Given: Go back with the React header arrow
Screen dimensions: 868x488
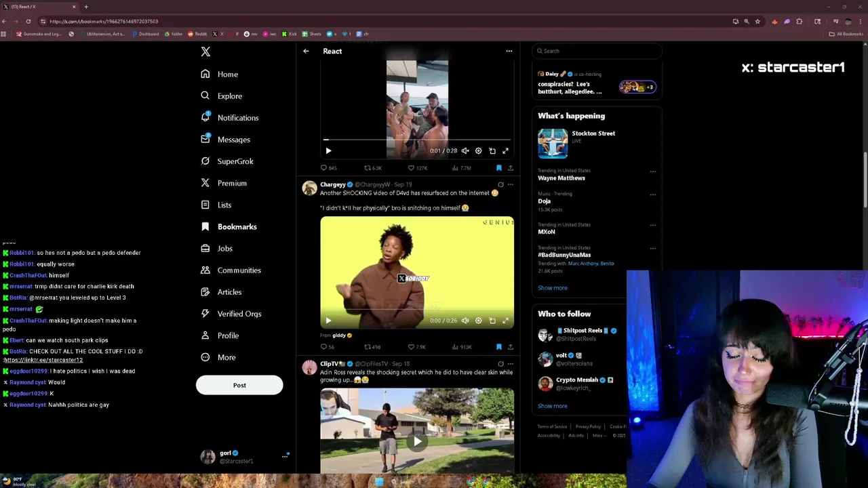Looking at the screenshot, I should tap(306, 51).
